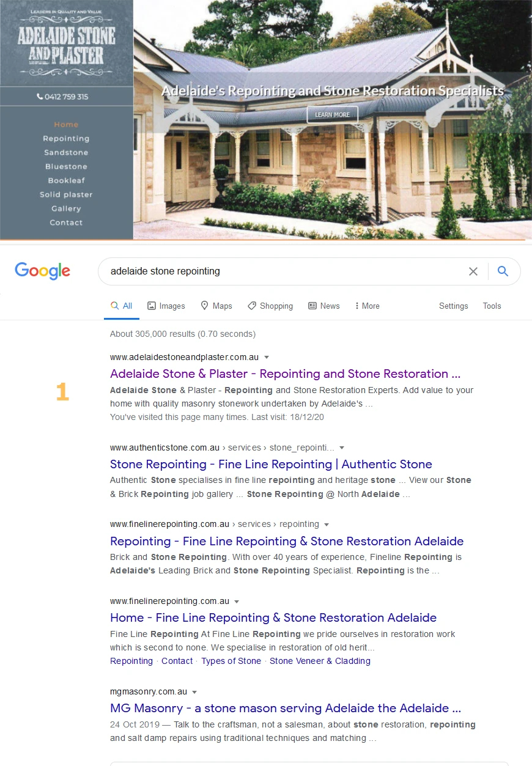Clear the search box with the X icon
Viewport: 532px width, 766px height.
[x=473, y=271]
